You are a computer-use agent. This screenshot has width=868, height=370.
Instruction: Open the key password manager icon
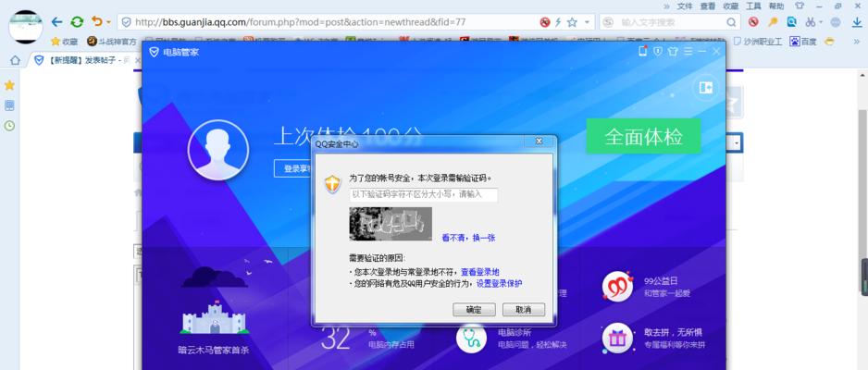[773, 22]
